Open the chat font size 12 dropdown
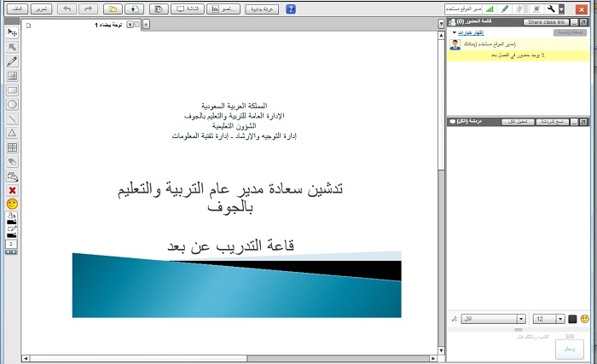Viewport: 597px width, 364px height. point(560,319)
